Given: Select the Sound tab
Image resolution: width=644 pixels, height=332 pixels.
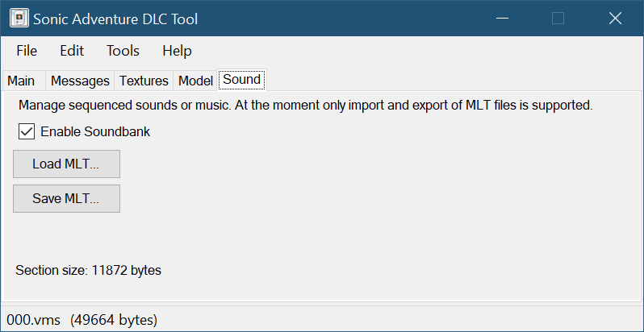Looking at the screenshot, I should (x=242, y=80).
